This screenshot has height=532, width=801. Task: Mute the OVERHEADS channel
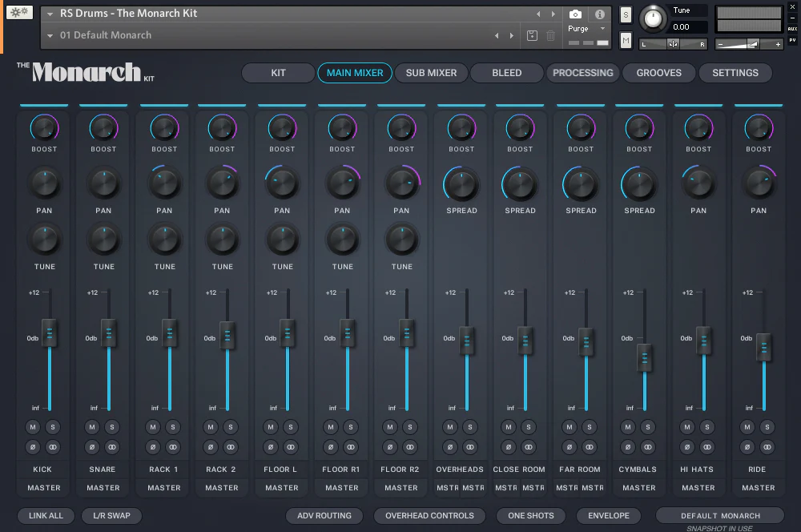point(450,427)
